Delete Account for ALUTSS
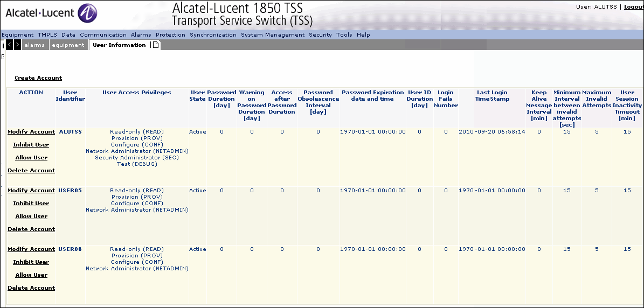This screenshot has height=308, width=644. 31,171
